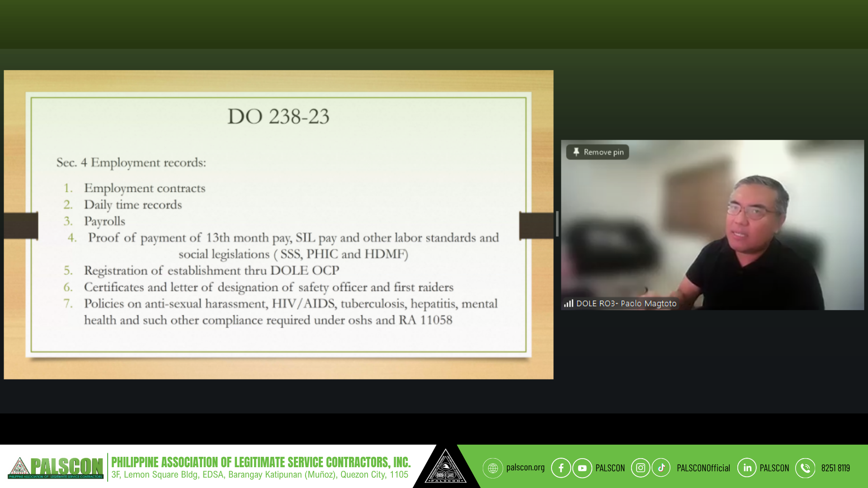Click the pushpin icon on the video
This screenshot has height=488, width=868.
576,152
